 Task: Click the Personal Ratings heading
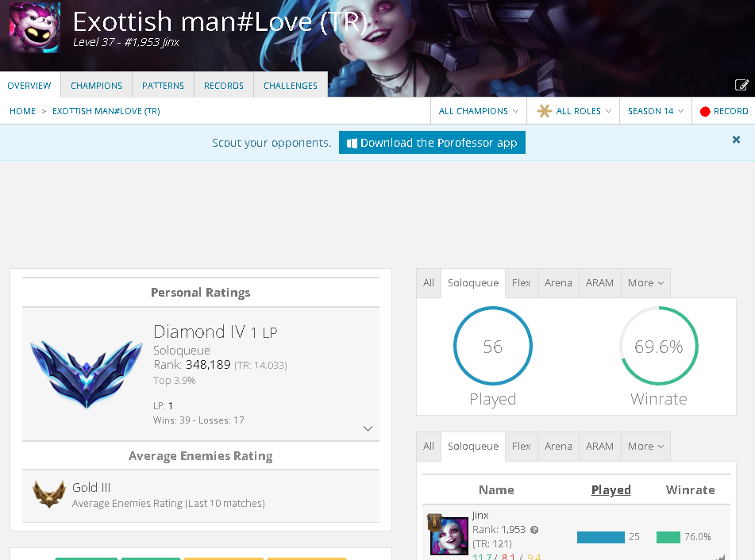tap(200, 293)
